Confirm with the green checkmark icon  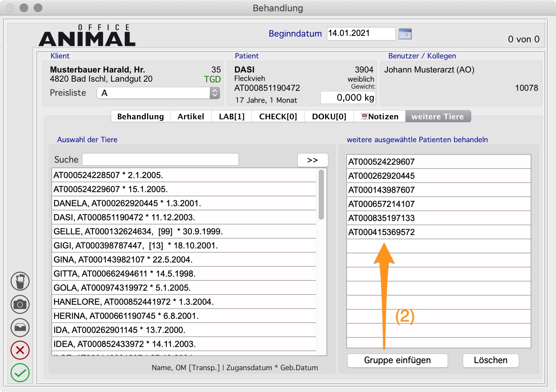tap(20, 373)
